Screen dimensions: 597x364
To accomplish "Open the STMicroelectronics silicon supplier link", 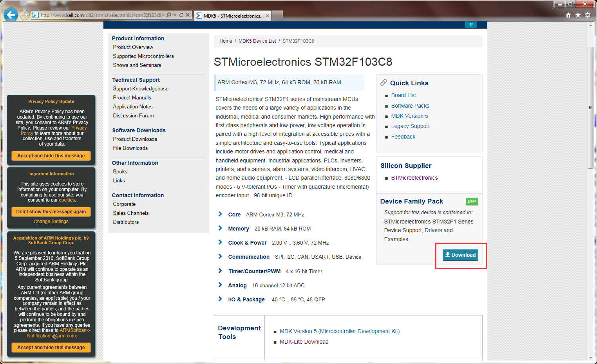I will pyautogui.click(x=414, y=178).
